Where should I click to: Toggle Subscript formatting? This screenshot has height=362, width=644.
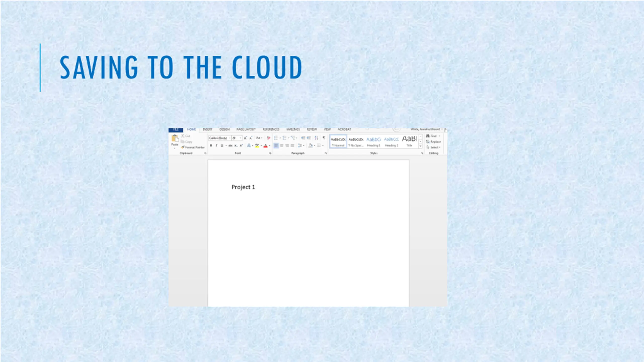pyautogui.click(x=236, y=146)
